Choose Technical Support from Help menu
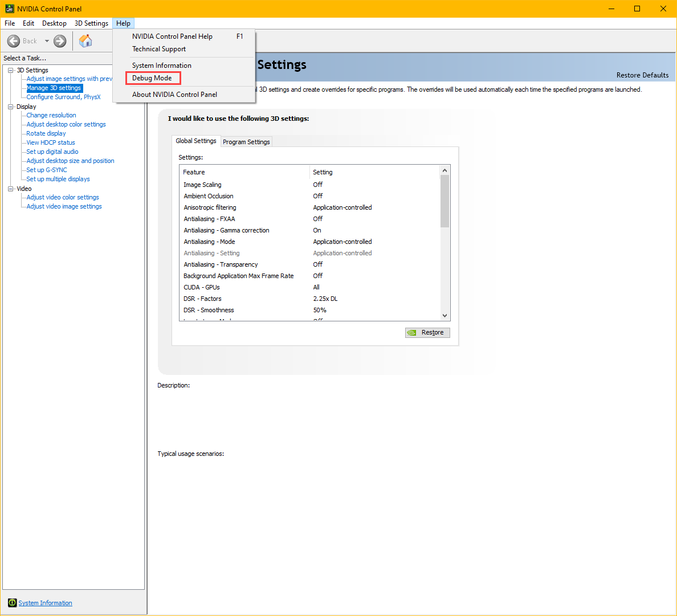This screenshot has width=677, height=616. point(184,49)
